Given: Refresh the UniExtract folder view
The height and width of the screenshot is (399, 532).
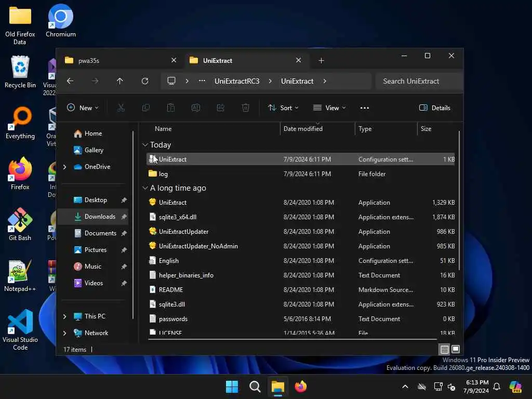Looking at the screenshot, I should coord(145,81).
